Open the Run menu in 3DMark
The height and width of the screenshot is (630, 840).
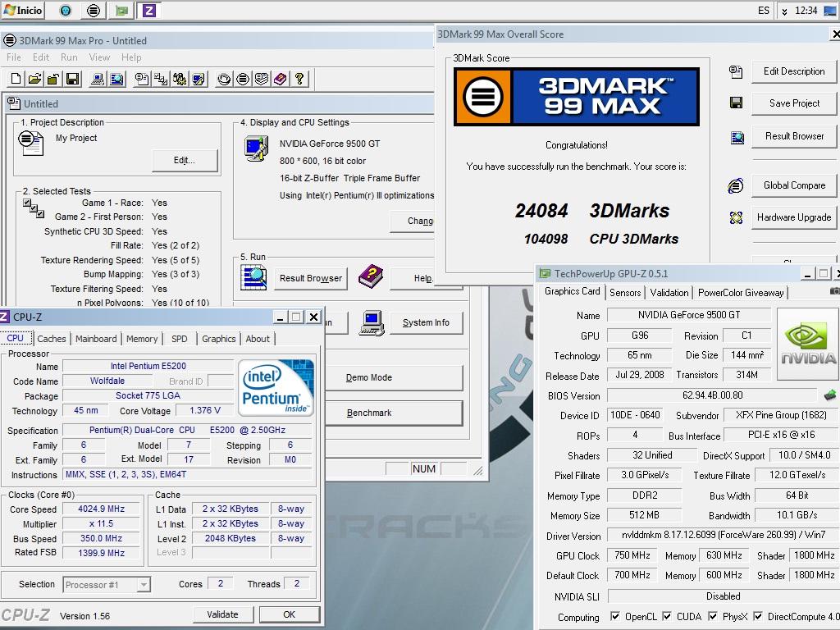point(69,57)
